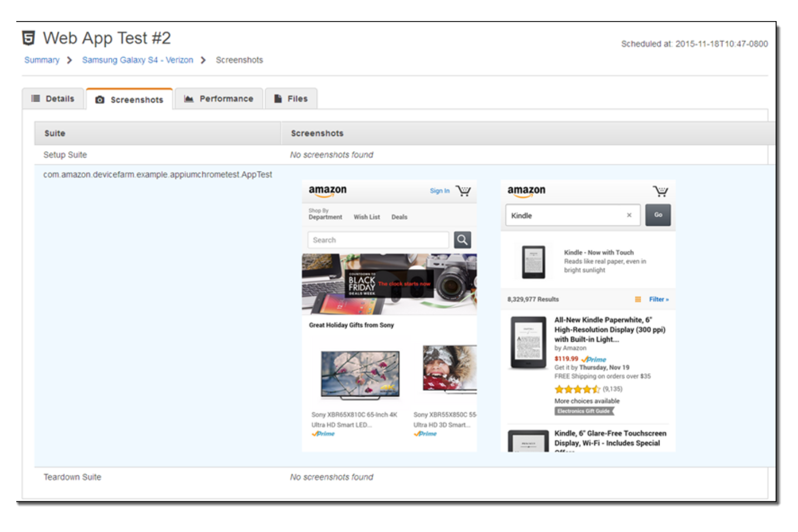Screen dimensions: 798x532
Task: Click the chart icon on the Performance tab
Action: coord(189,99)
